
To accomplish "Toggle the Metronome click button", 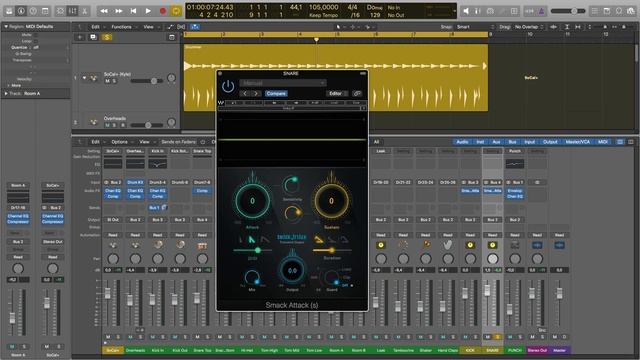I will (x=541, y=11).
